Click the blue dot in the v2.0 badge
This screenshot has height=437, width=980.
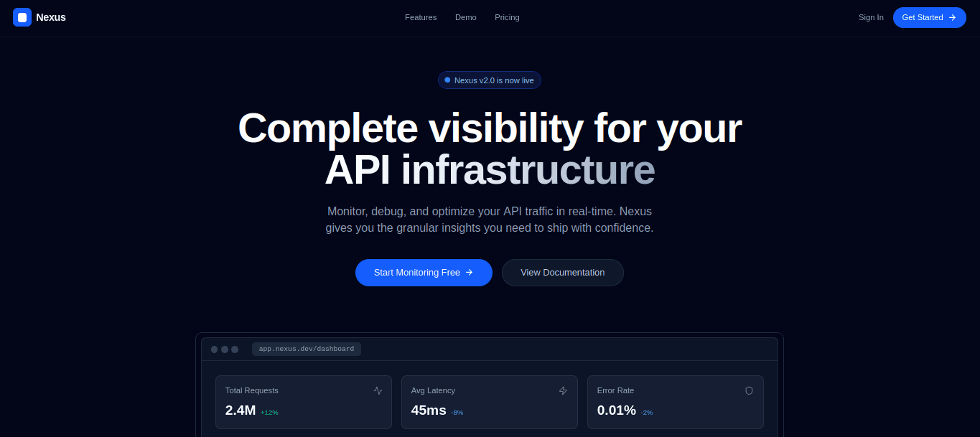(x=447, y=80)
